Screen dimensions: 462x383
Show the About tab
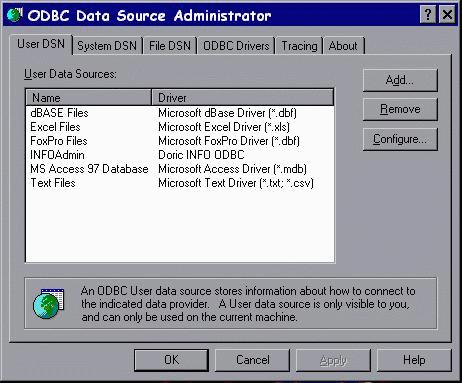tap(343, 46)
